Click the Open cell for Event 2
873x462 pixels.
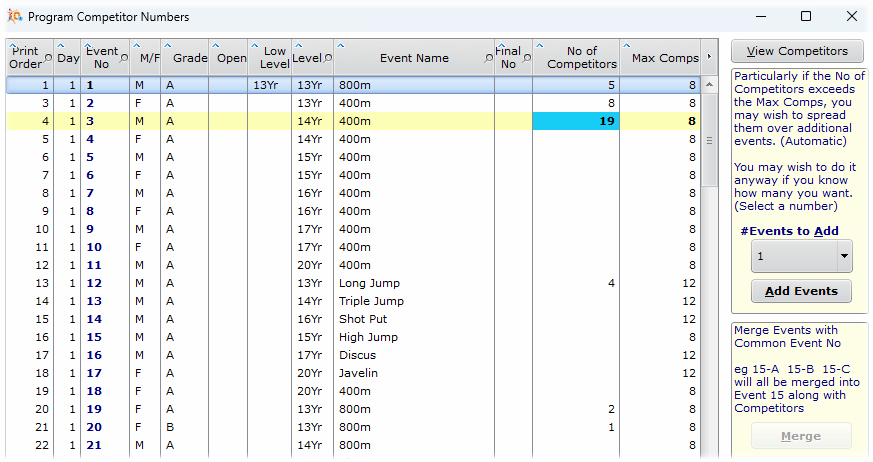coord(228,103)
